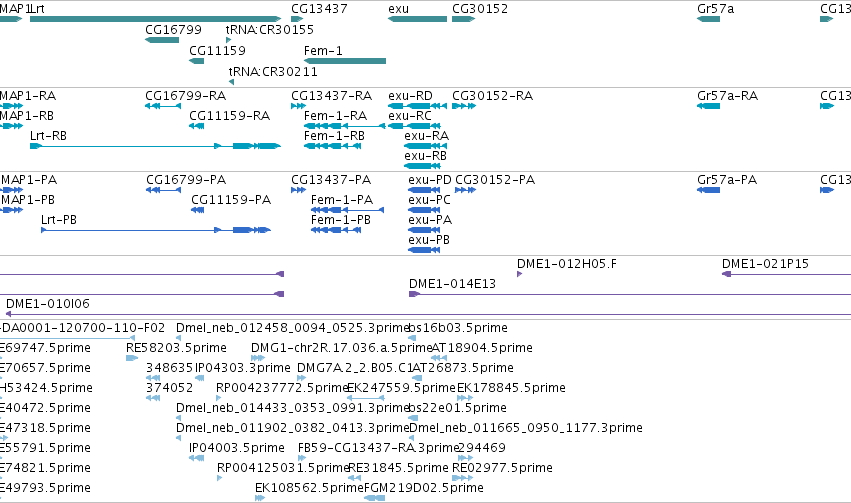Click the exu-PD protein

424,190
